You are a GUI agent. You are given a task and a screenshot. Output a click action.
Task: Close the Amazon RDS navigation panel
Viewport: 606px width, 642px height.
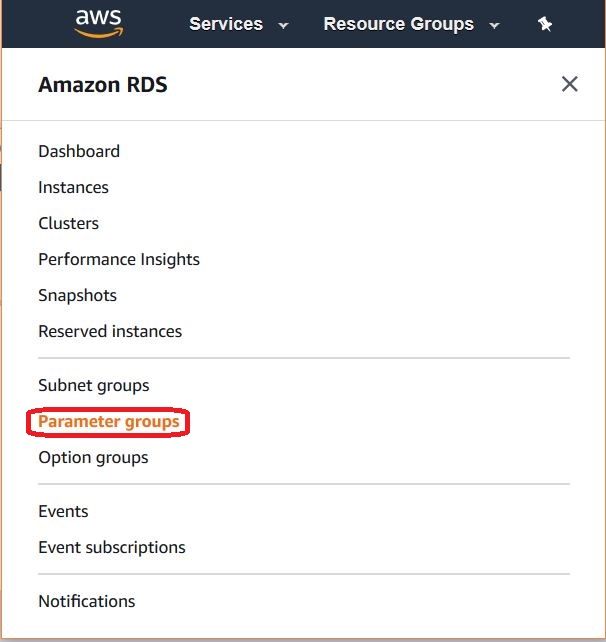[x=569, y=84]
